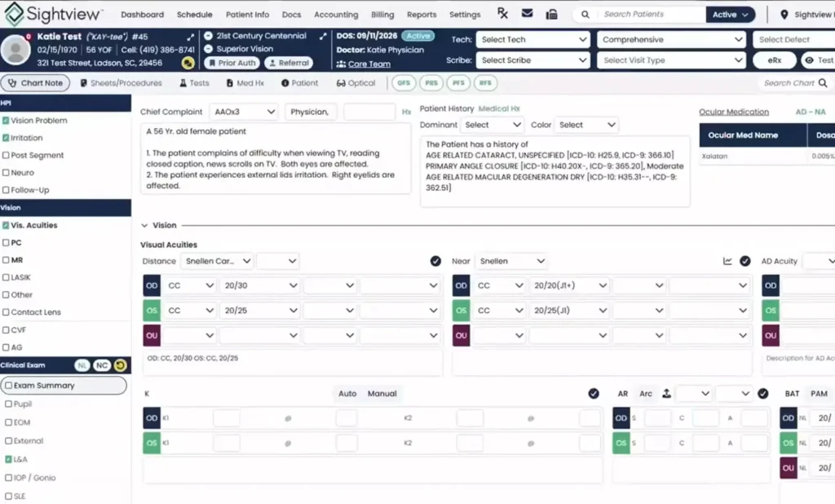Viewport: 835px width, 504px height.
Task: Check the Contact Lens checkbox
Action: pos(6,312)
